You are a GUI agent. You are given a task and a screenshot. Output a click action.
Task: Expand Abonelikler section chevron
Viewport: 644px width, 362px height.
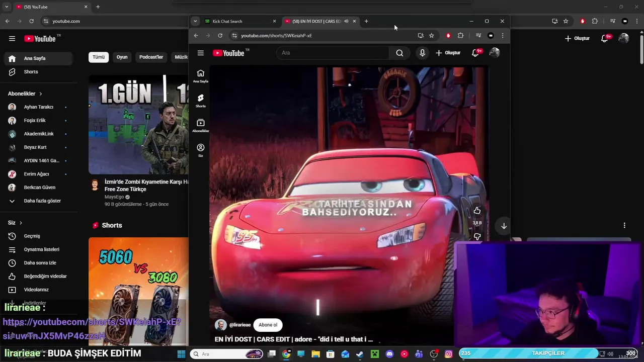[x=41, y=94]
